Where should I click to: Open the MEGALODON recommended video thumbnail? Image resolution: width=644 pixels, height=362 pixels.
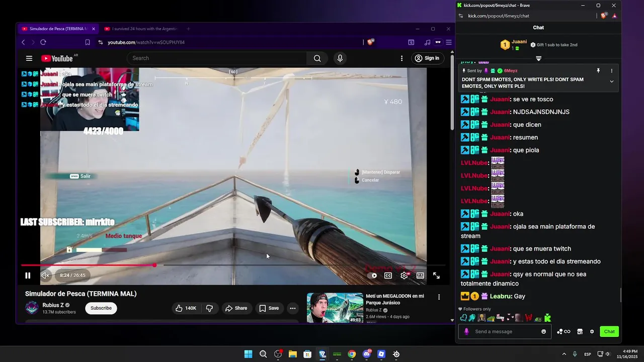click(335, 308)
